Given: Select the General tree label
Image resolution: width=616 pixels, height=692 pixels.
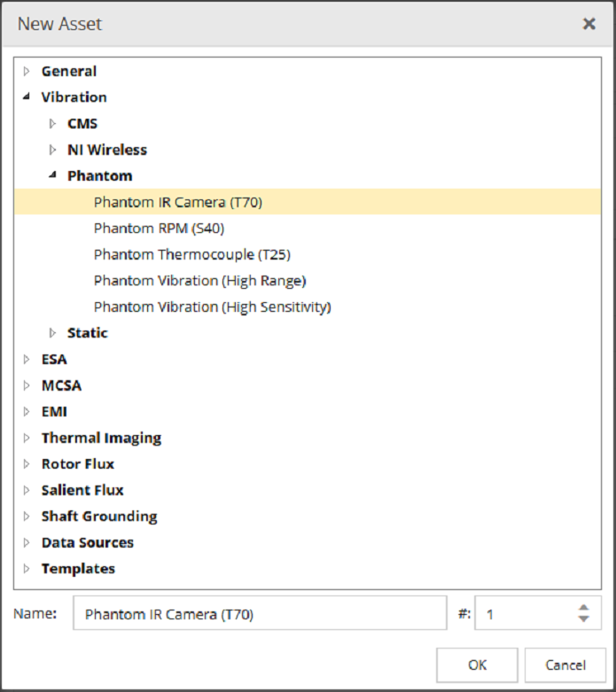Looking at the screenshot, I should tap(69, 71).
